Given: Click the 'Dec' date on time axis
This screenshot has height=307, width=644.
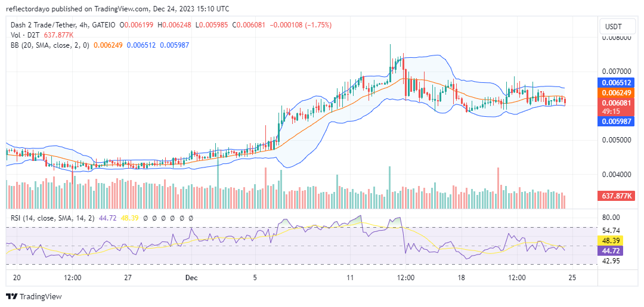Looking at the screenshot, I should point(191,278).
